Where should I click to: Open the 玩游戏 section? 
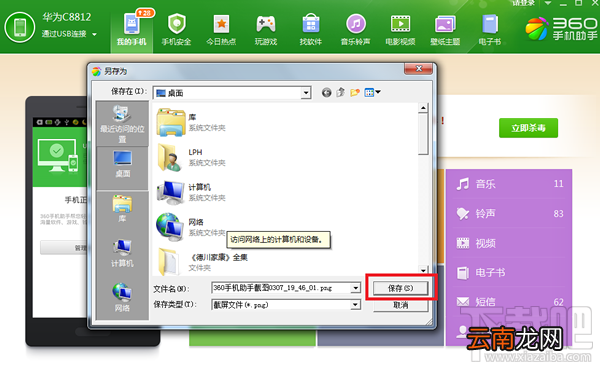[266, 30]
